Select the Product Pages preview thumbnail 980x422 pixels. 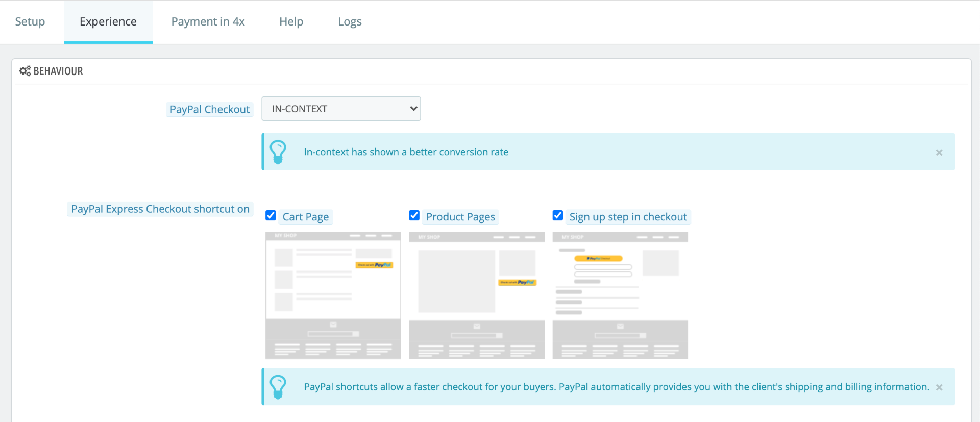click(x=477, y=295)
